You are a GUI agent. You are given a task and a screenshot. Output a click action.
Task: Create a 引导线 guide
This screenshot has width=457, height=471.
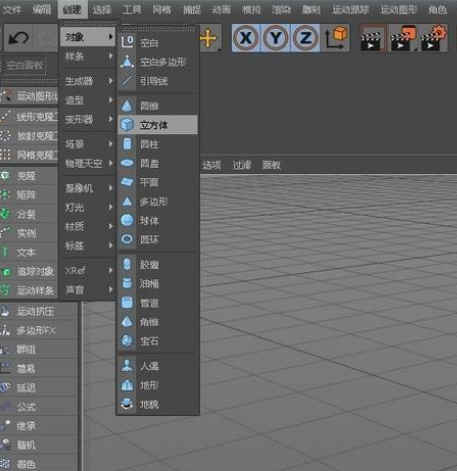click(158, 81)
